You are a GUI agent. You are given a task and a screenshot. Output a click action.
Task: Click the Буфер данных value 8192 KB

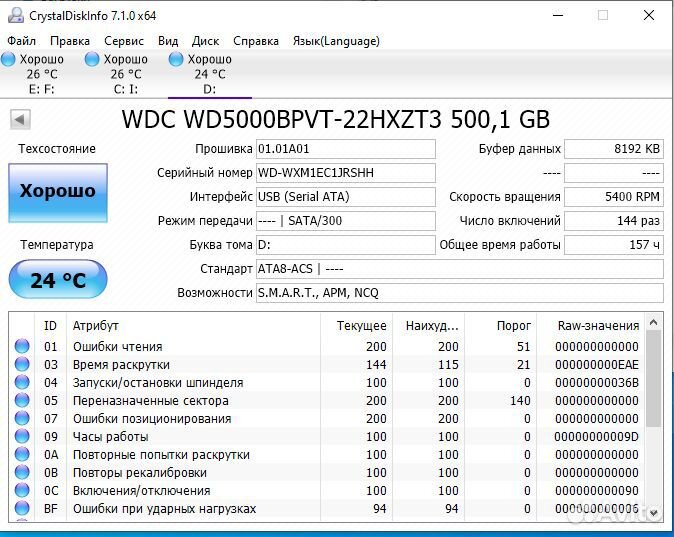614,149
